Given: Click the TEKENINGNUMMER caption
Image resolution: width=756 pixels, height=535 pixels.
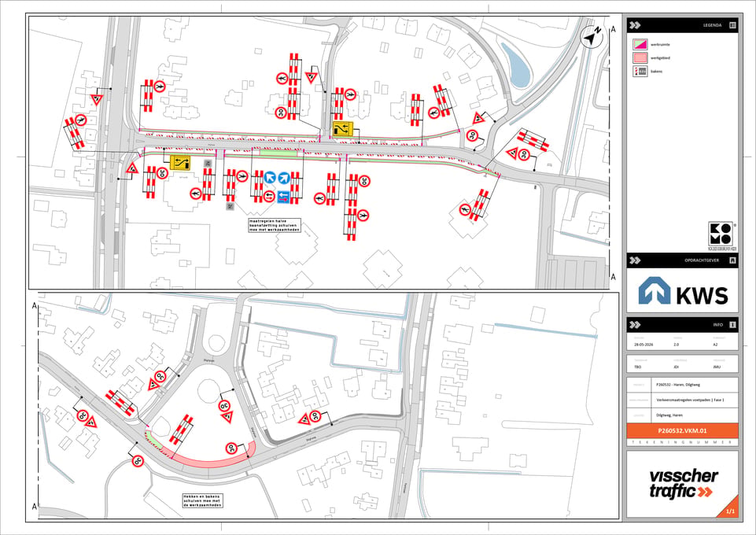Looking at the screenshot, I should pyautogui.click(x=682, y=442).
